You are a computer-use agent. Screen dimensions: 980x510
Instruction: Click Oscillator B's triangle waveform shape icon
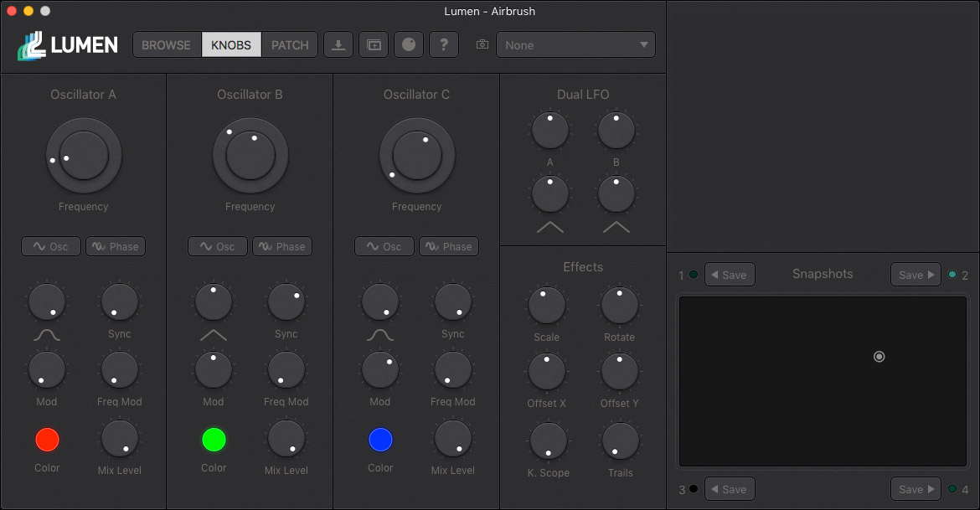tap(214, 336)
